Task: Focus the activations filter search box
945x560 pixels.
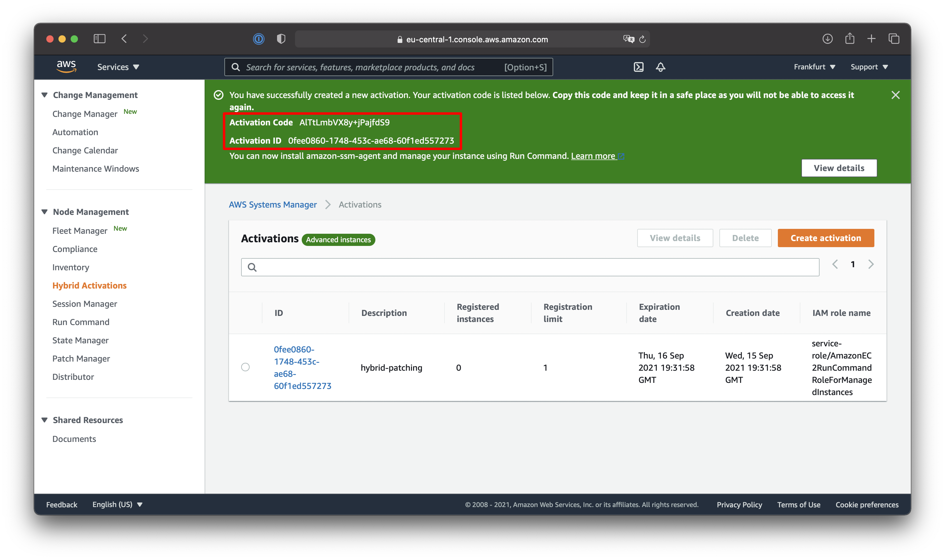Action: tap(530, 267)
